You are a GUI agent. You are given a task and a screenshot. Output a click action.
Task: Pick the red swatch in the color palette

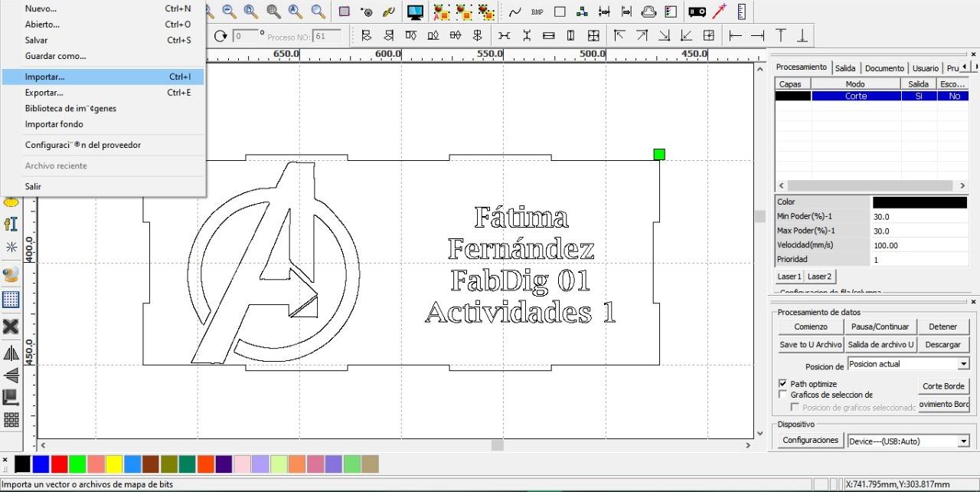(60, 464)
